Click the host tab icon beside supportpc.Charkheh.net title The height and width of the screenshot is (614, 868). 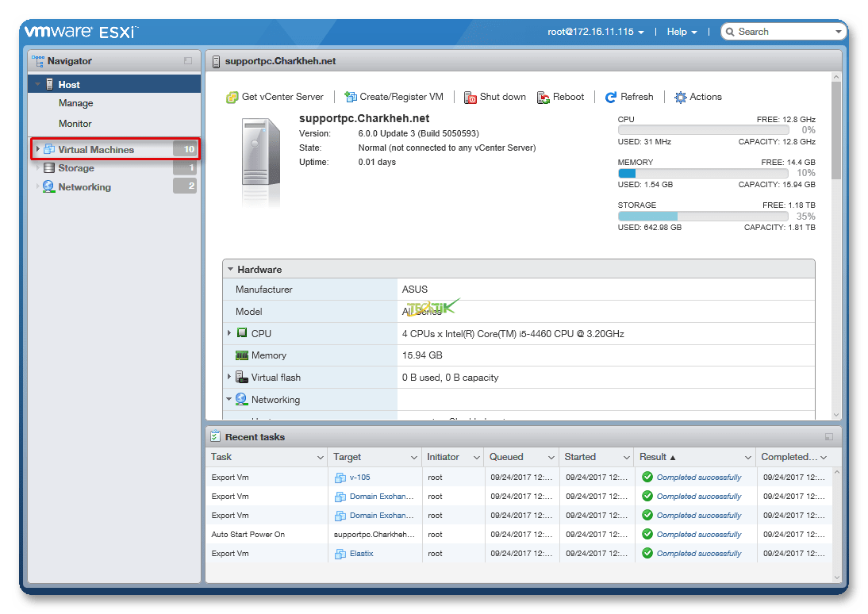216,61
